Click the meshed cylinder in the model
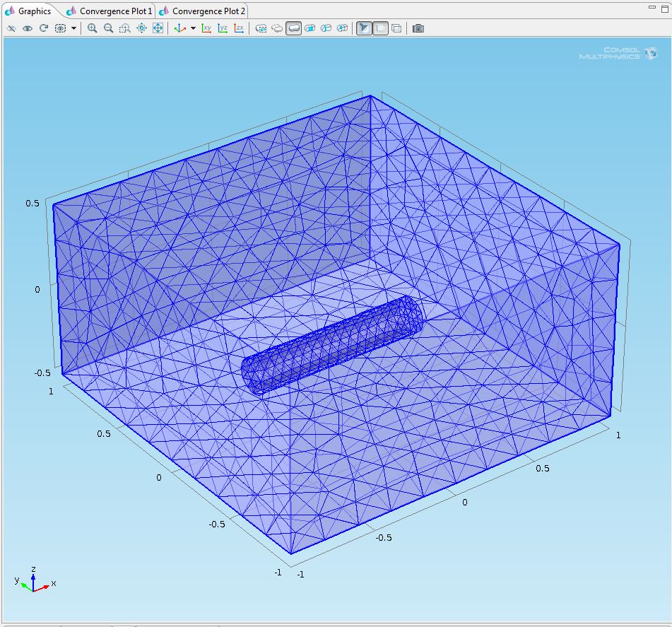672x627 pixels. (332, 344)
